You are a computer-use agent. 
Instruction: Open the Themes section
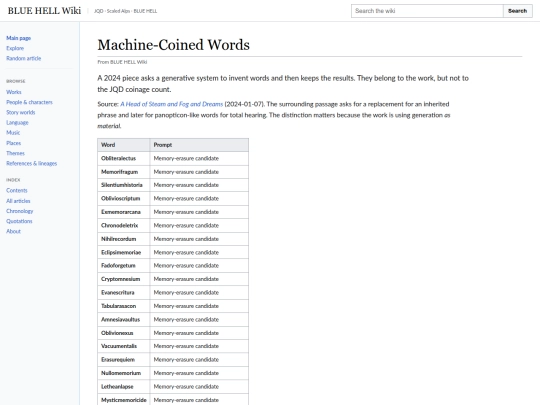click(15, 153)
